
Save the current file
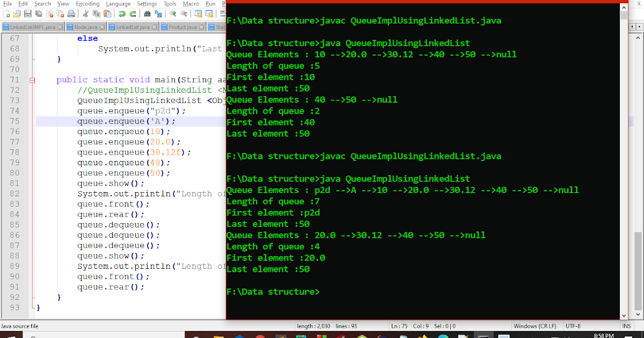click(x=28, y=14)
